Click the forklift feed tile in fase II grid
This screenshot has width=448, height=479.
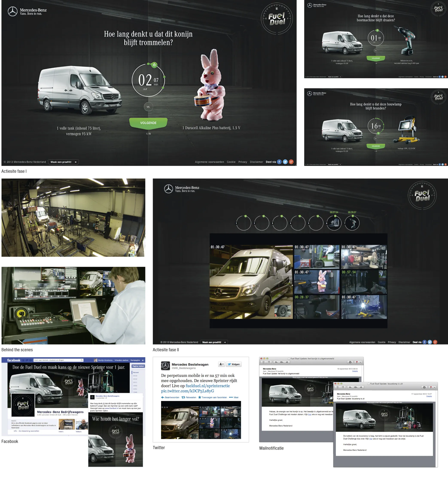click(317, 257)
